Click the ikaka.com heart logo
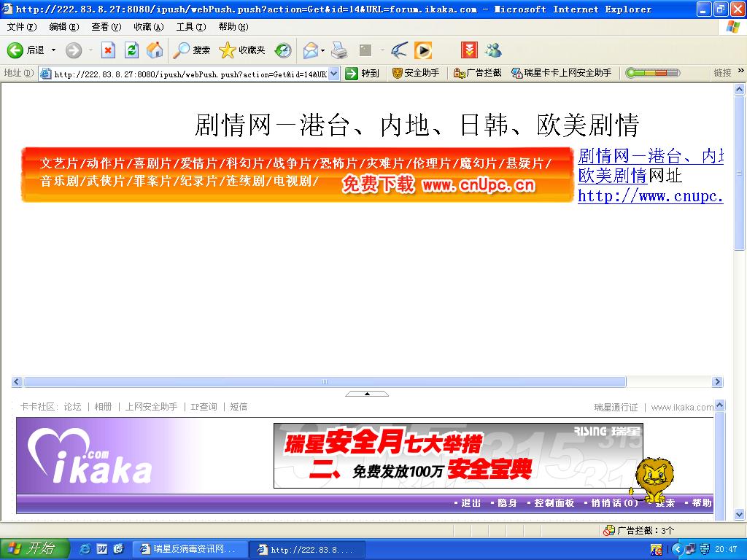Screen dimensions: 747x560 pos(90,456)
